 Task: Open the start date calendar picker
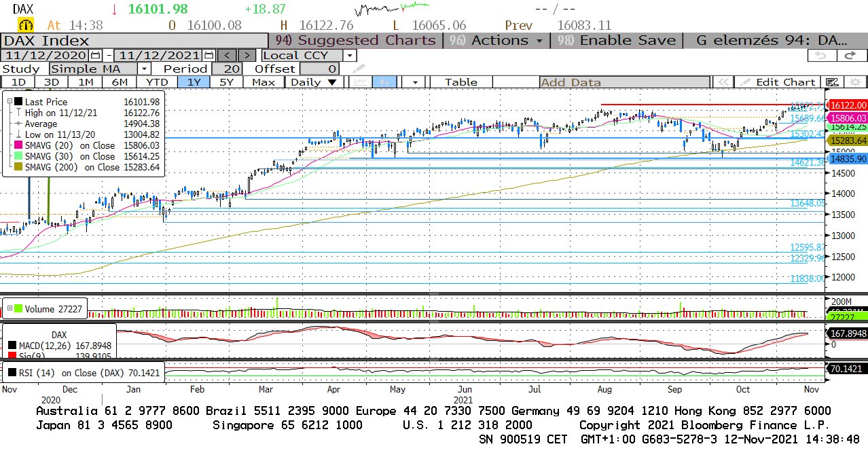(95, 55)
